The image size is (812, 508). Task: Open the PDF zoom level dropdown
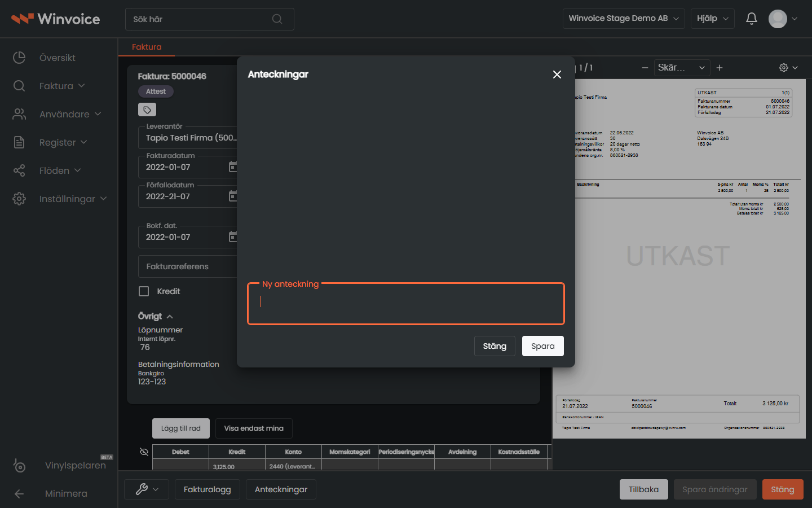[682, 68]
